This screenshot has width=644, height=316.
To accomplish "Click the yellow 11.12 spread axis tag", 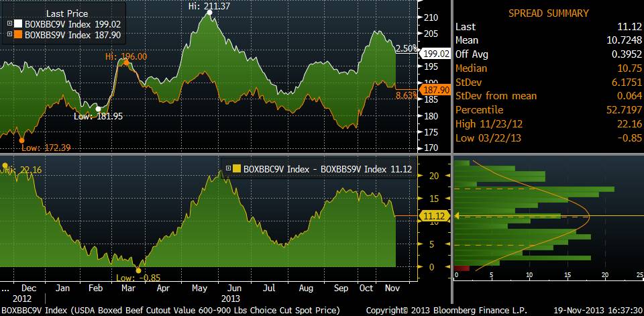I will [x=431, y=215].
